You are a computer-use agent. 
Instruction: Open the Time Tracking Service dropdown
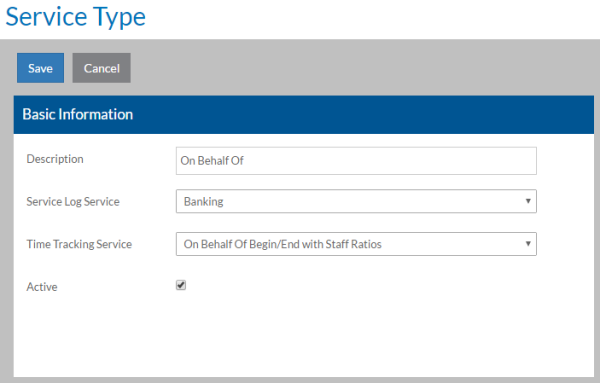356,244
